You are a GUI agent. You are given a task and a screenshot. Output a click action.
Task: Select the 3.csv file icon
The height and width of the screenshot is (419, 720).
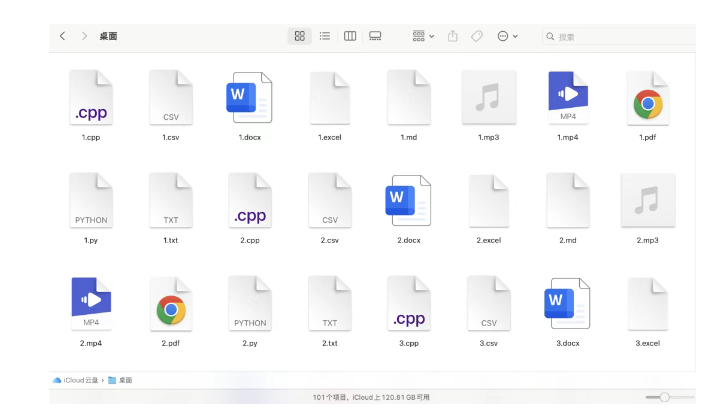[x=489, y=303]
